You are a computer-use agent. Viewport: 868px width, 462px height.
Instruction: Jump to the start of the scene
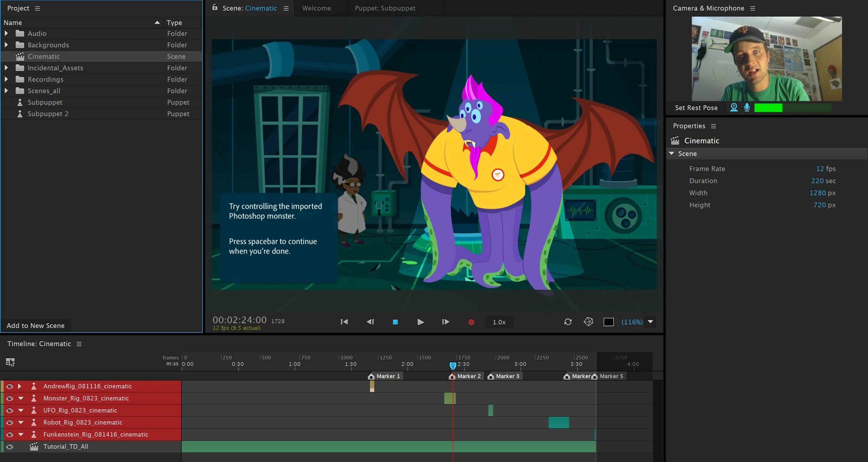[x=344, y=322]
